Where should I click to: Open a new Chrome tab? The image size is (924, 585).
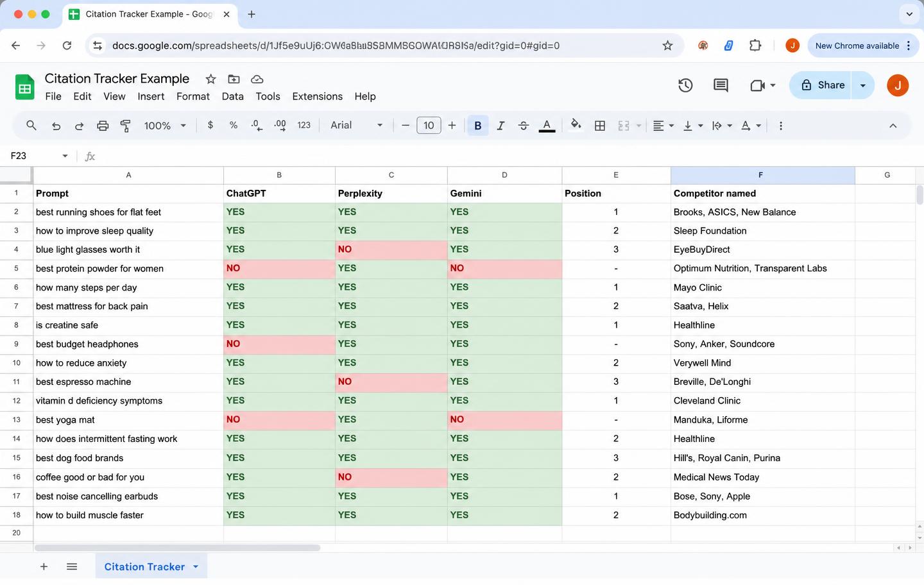(252, 14)
